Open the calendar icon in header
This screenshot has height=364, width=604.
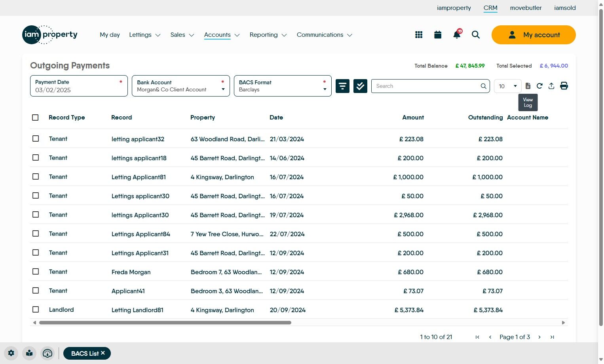438,35
